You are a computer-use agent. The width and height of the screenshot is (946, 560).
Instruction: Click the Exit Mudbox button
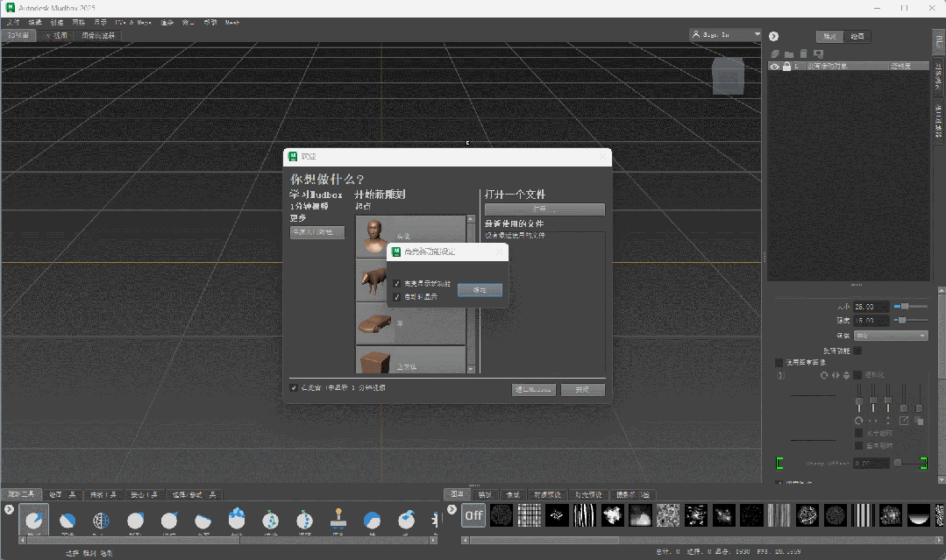pyautogui.click(x=533, y=389)
